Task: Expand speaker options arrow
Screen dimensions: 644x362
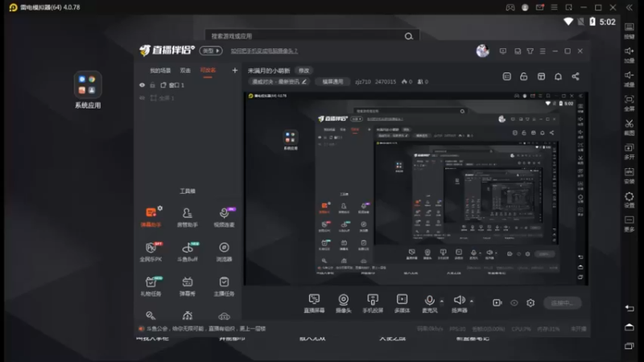Action: [x=472, y=301]
